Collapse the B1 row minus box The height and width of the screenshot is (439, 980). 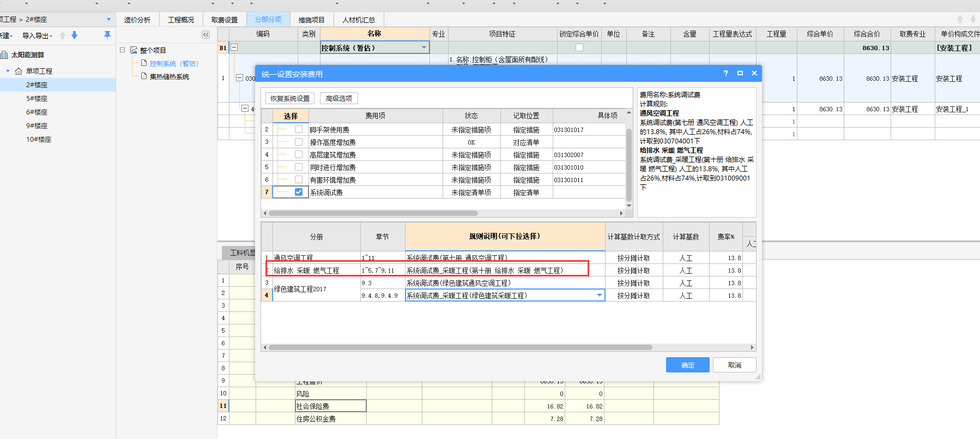click(x=234, y=47)
